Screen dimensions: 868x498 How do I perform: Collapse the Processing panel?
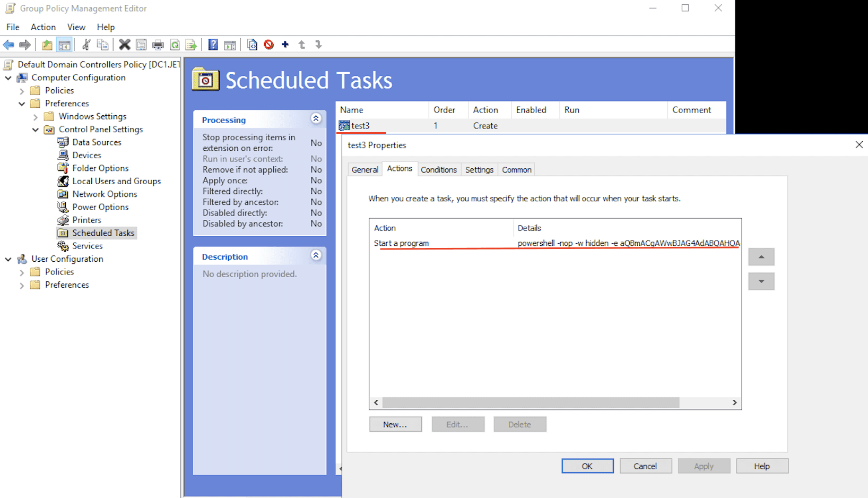click(x=316, y=119)
